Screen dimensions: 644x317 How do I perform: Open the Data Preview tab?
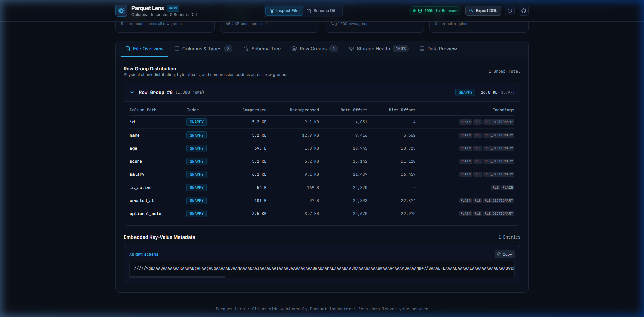click(438, 49)
